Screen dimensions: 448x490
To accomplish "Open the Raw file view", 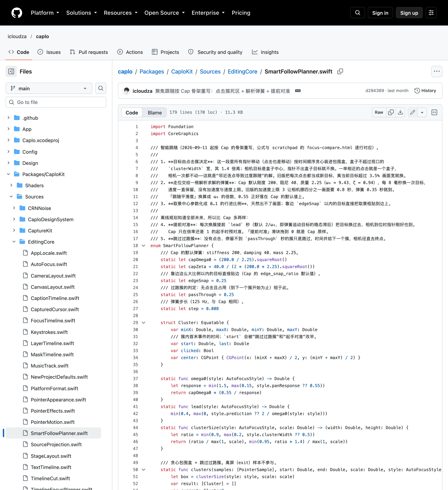I will [379, 112].
